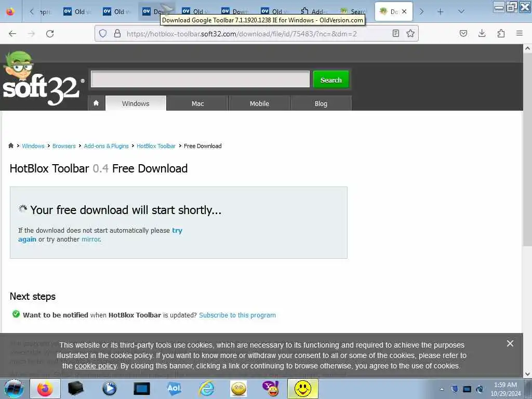The height and width of the screenshot is (399, 532).
Task: Focus the soft32 search input field
Action: click(x=200, y=79)
